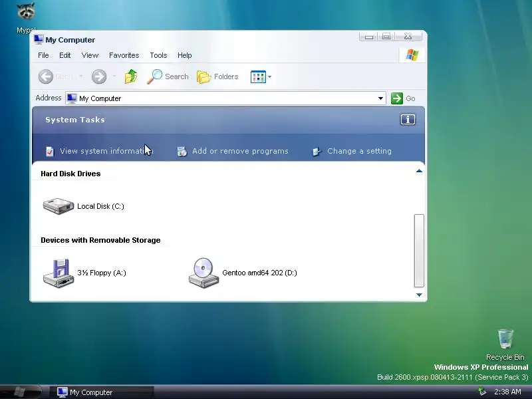Open the Favorites menu

[x=124, y=55]
